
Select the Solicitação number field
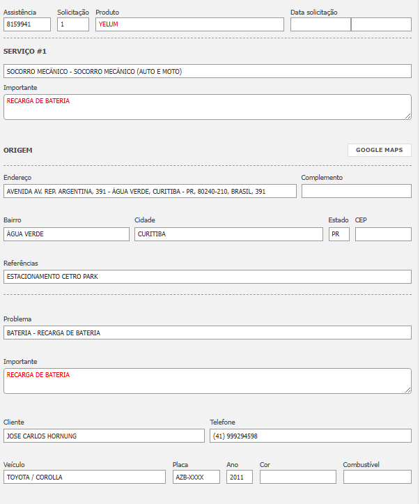(x=73, y=24)
